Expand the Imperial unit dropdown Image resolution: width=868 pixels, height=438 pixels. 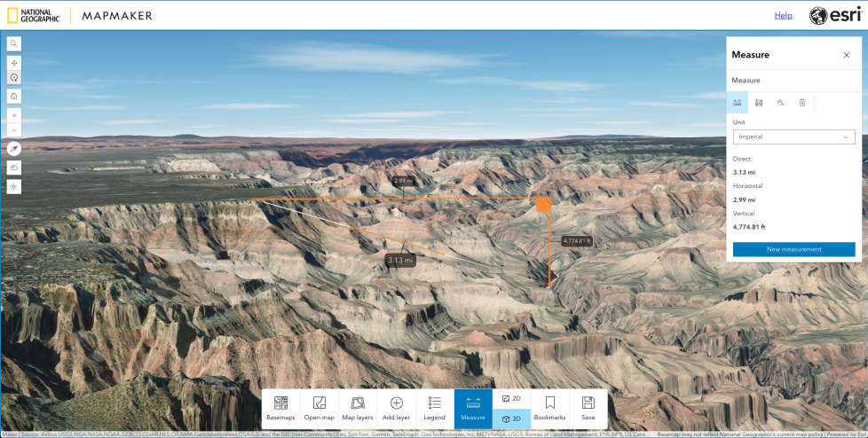[793, 137]
